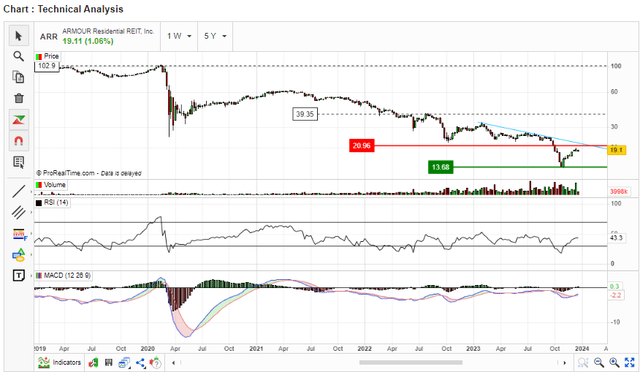Select the text annotation tool
Viewport: 640px width, 372px height.
click(18, 276)
